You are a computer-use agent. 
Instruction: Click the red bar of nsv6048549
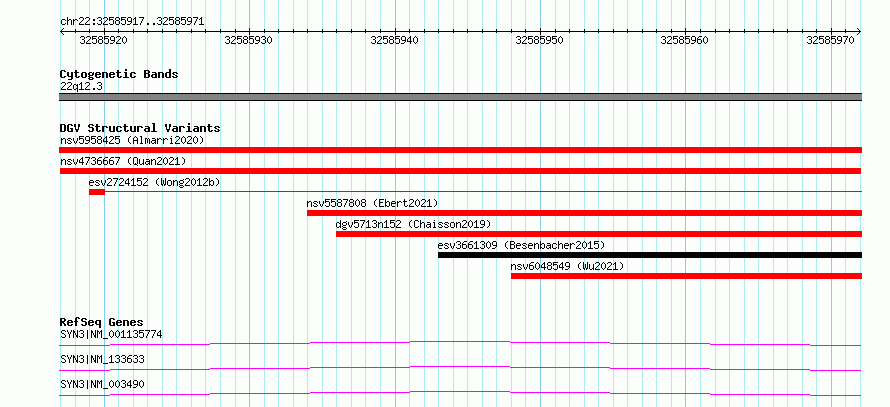pos(686,276)
